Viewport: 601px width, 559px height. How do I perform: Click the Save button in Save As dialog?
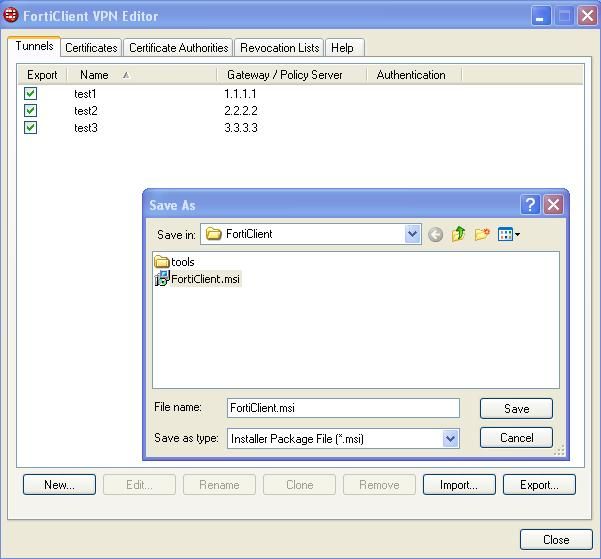coord(516,408)
